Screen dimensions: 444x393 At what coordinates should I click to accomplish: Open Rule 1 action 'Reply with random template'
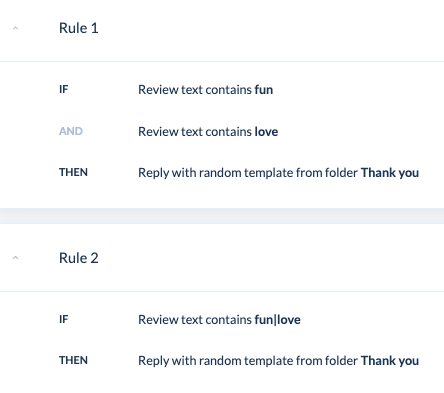[x=279, y=173]
